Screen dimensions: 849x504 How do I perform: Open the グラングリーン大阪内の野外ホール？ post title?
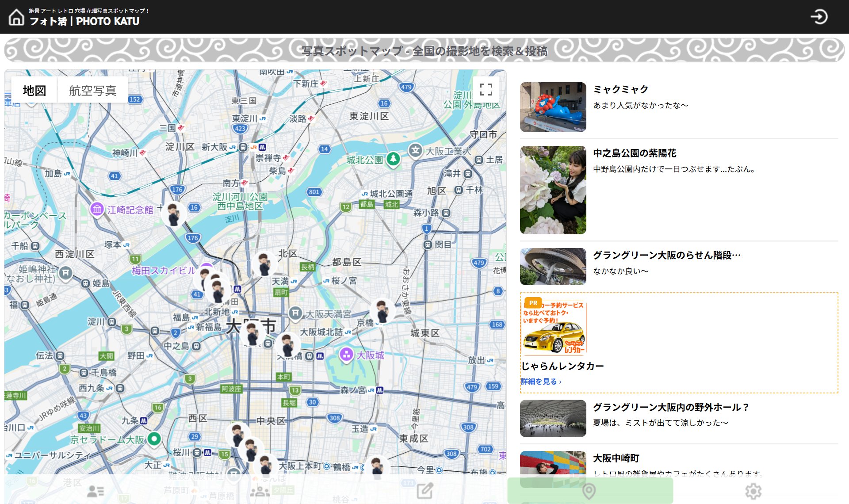pyautogui.click(x=671, y=407)
